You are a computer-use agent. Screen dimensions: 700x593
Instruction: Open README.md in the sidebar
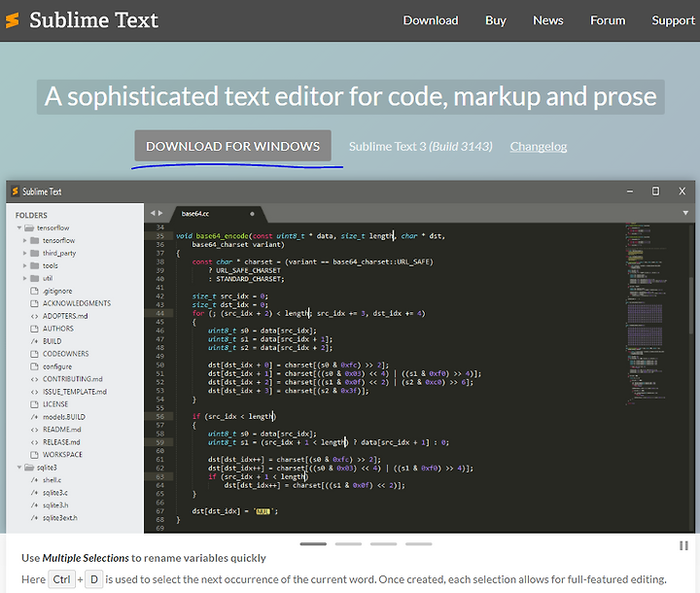(x=61, y=430)
